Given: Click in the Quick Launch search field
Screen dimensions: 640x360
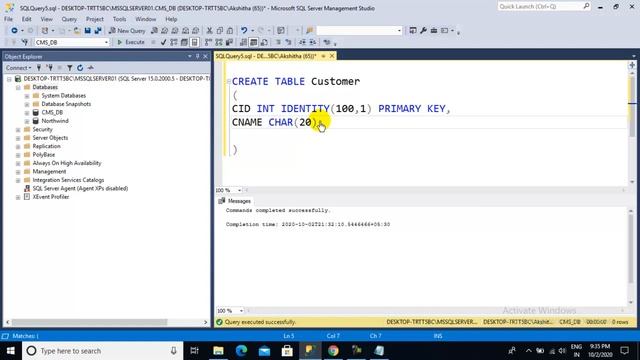Looking at the screenshot, I should coord(544,7).
